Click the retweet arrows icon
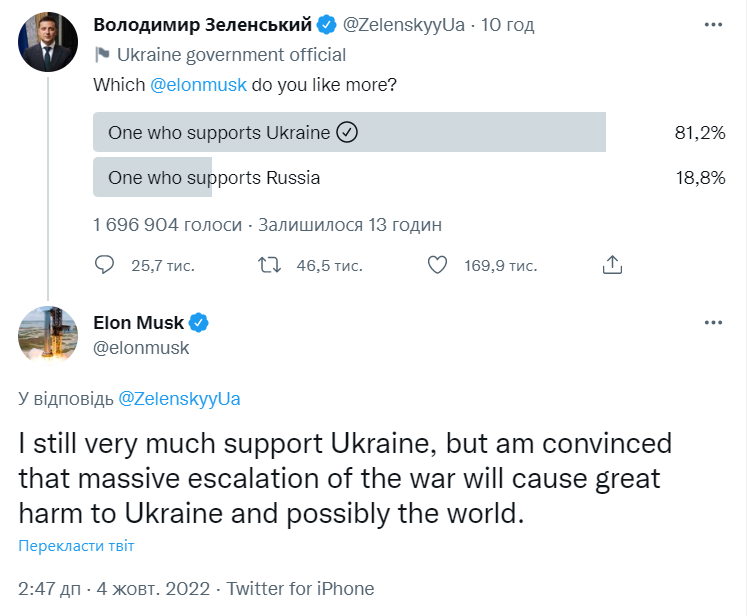The image size is (747, 616). tap(269, 265)
